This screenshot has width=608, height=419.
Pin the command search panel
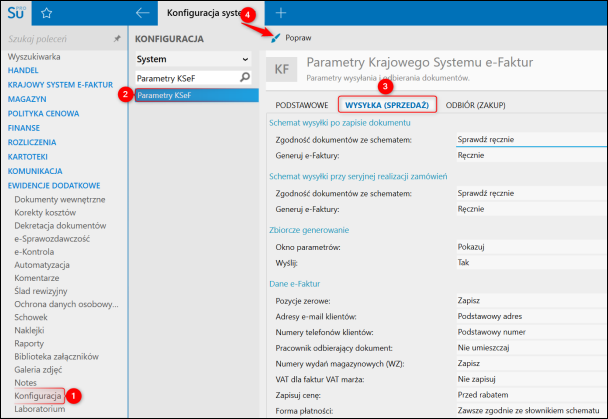tap(117, 39)
